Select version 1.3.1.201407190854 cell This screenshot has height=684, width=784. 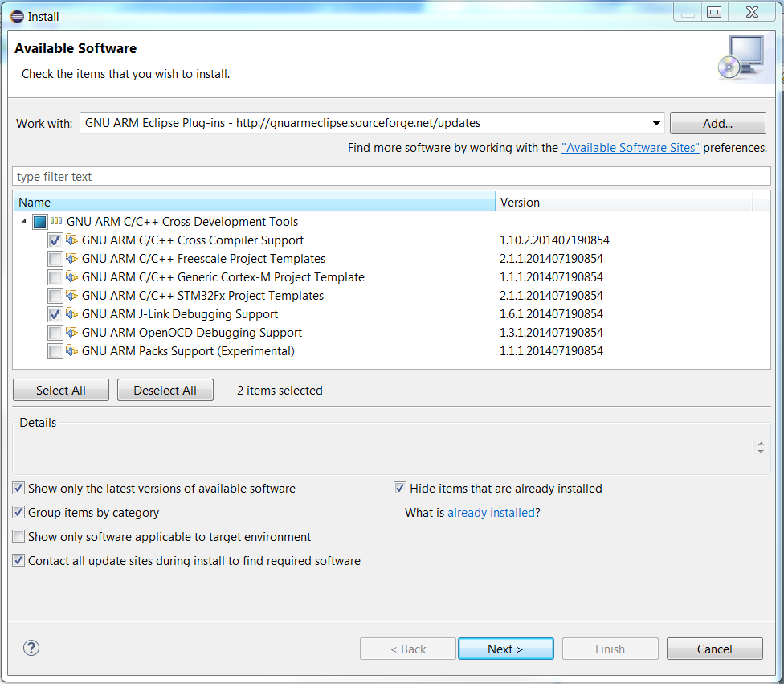click(552, 333)
